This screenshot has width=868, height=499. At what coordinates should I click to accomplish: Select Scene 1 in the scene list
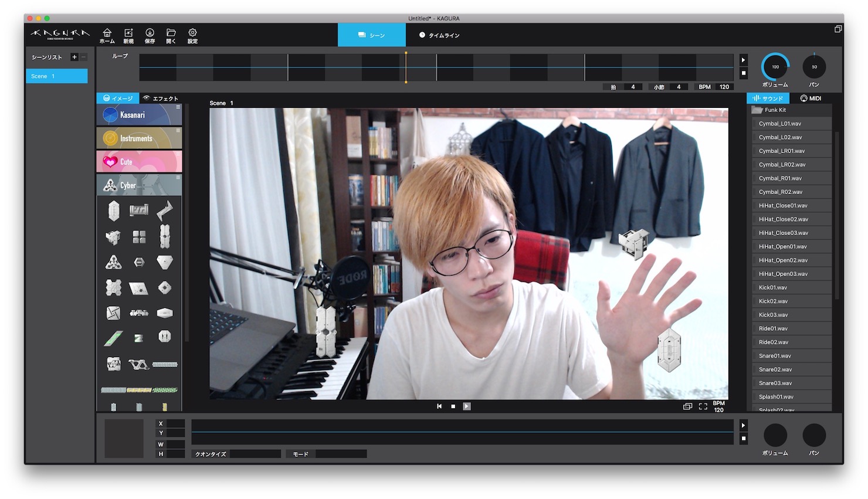tap(57, 76)
